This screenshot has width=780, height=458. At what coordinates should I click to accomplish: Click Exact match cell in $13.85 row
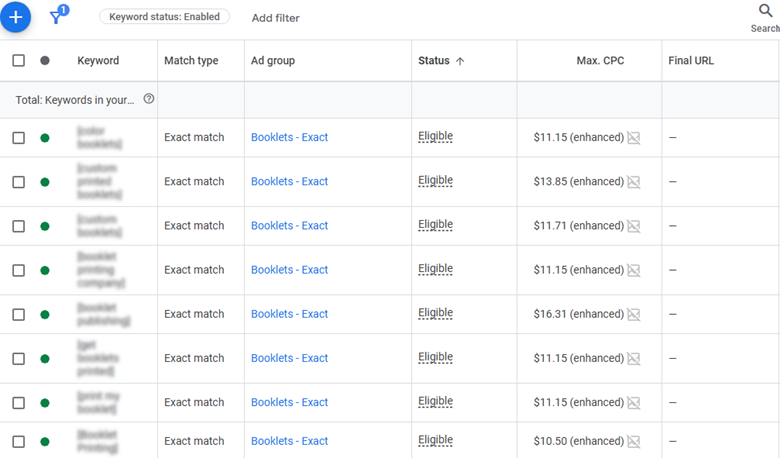(x=194, y=182)
